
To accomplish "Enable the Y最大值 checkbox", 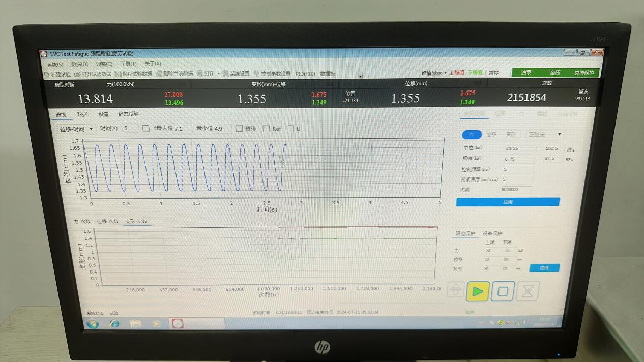I will coord(146,129).
